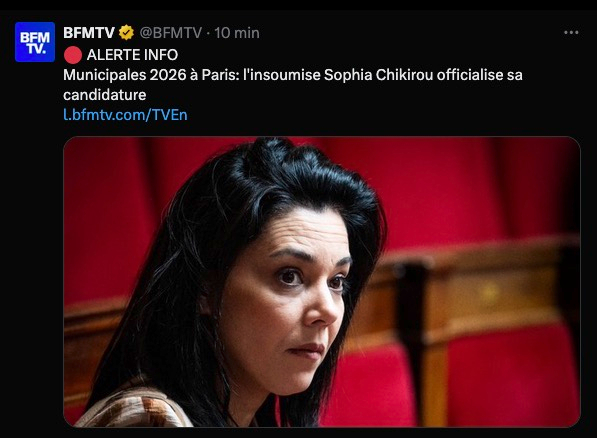Click the word l'insoumise in the headline
Screen dimensions: 597x438
click(x=281, y=75)
